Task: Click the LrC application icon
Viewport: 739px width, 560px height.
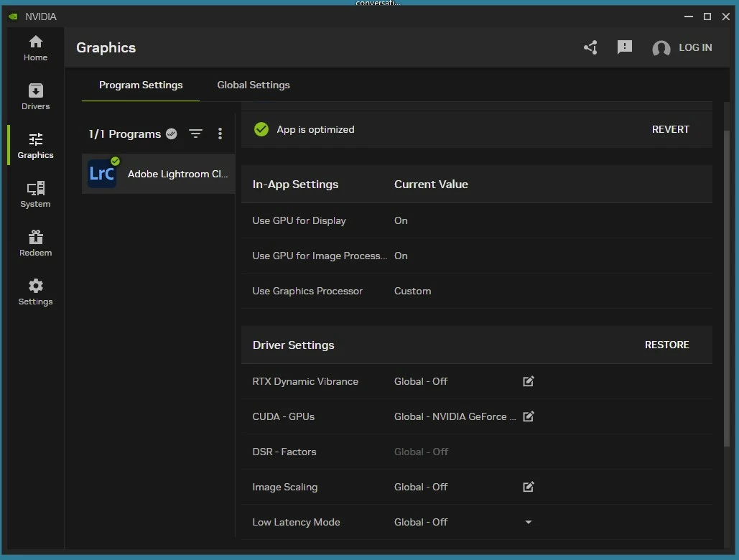Action: tap(102, 174)
